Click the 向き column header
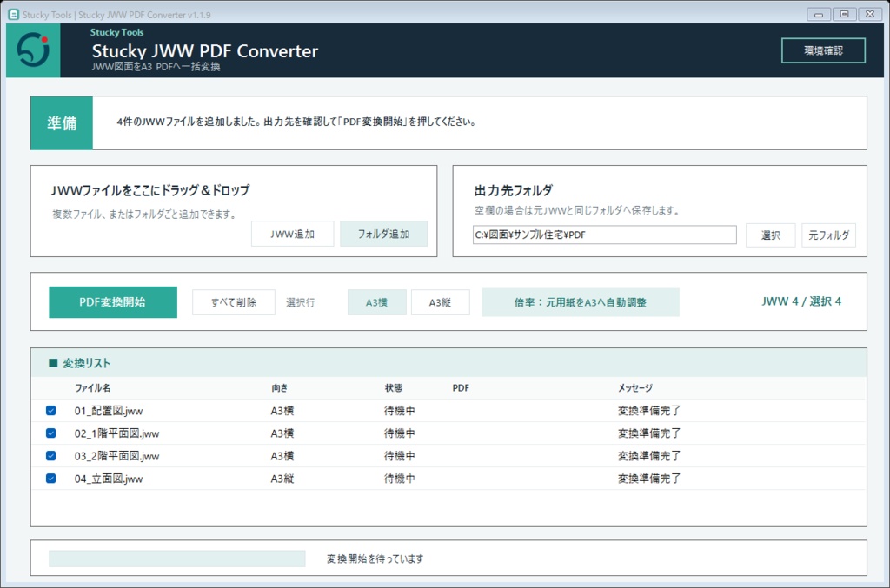This screenshot has width=890, height=588. tap(279, 388)
